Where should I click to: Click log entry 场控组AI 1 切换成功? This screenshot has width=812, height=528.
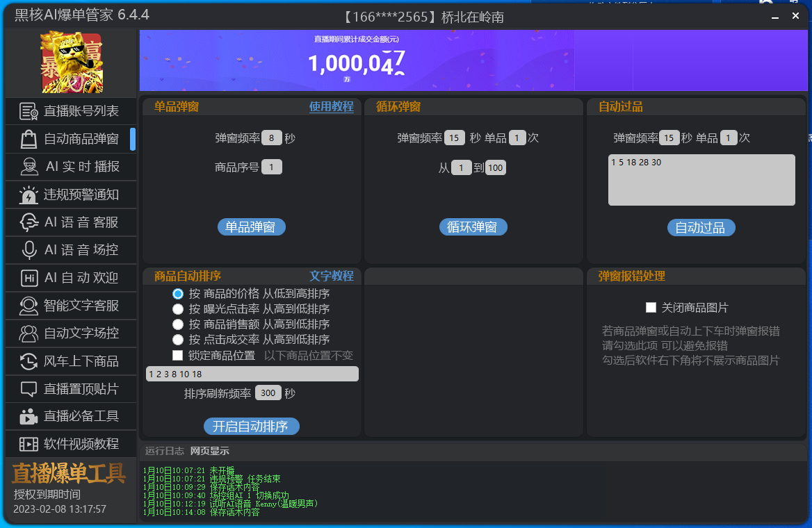click(216, 495)
